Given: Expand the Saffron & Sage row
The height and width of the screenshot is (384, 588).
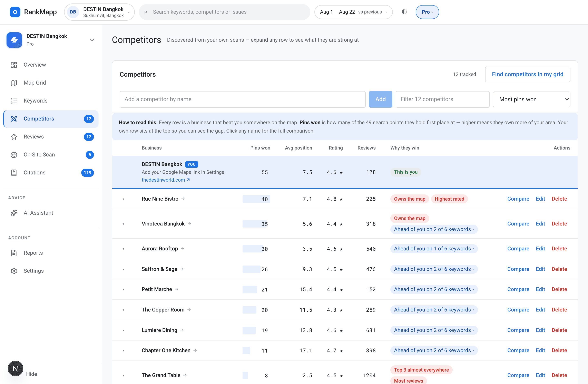Looking at the screenshot, I should (x=123, y=269).
